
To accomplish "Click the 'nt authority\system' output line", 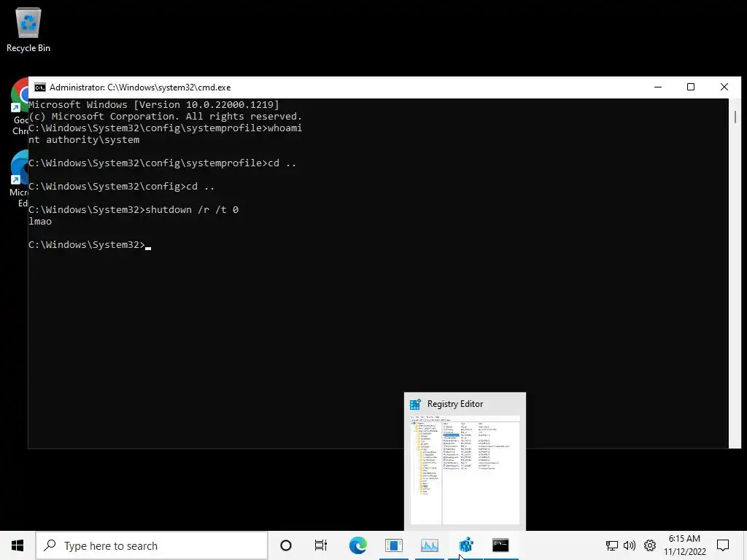I will 84,140.
